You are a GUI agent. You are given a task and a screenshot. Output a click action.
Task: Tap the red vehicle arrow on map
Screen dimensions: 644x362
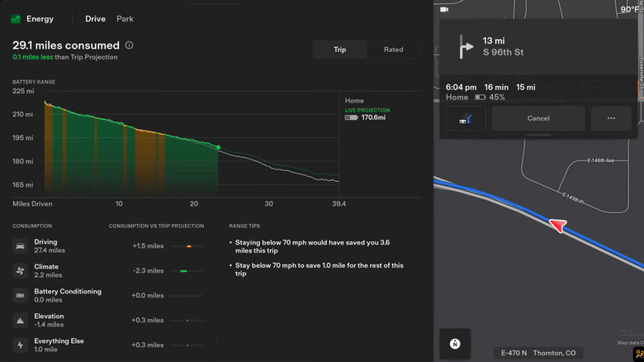click(x=560, y=225)
